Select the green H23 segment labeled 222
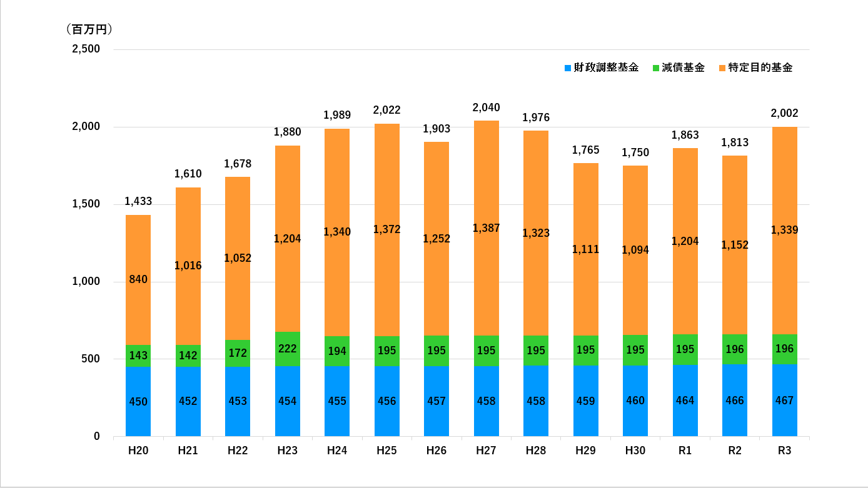The width and height of the screenshot is (868, 488). pos(288,349)
